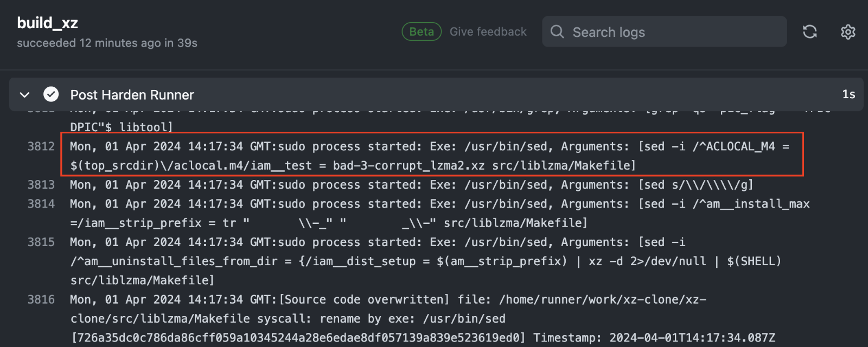Open log settings via the gear icon
This screenshot has width=868, height=347.
(848, 32)
